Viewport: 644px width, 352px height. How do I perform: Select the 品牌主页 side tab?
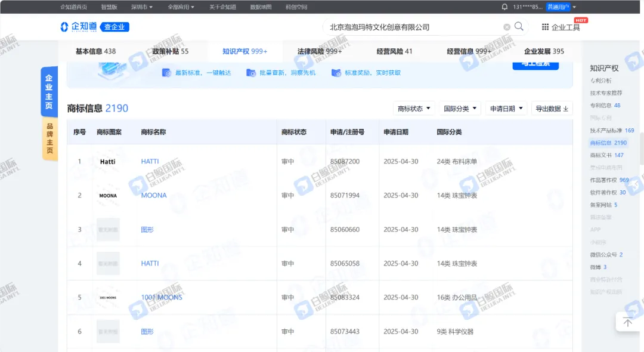point(49,138)
